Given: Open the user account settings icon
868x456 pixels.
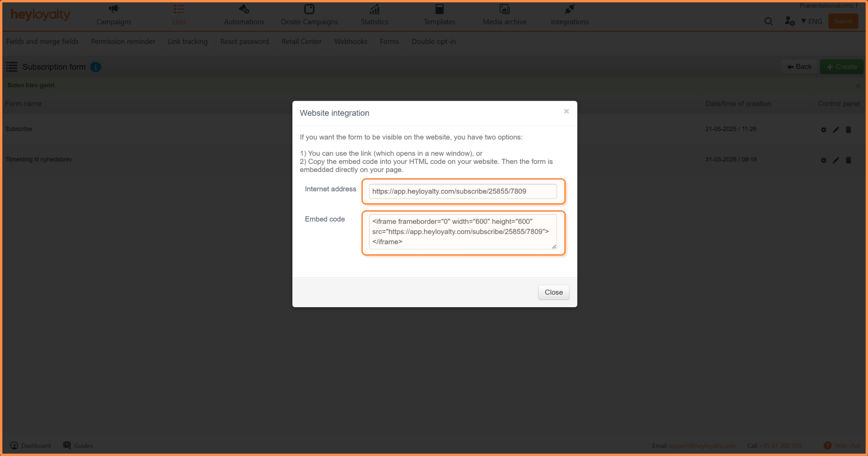Looking at the screenshot, I should click(789, 21).
